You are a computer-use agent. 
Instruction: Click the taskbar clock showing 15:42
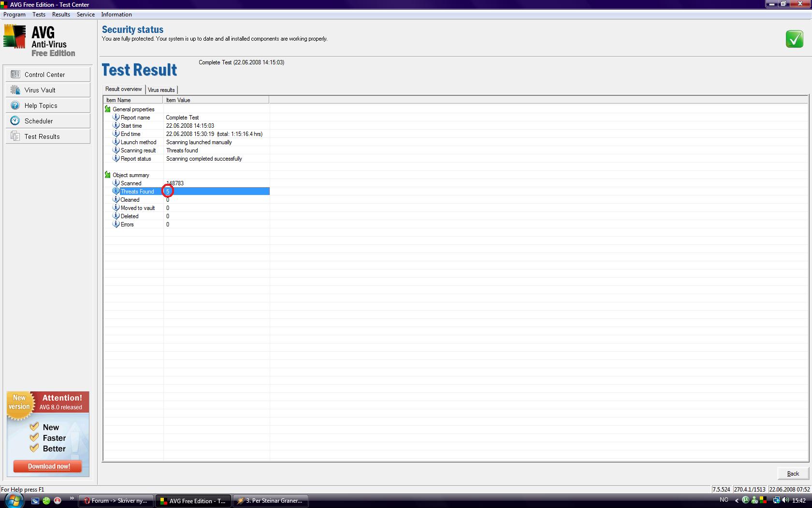(799, 501)
